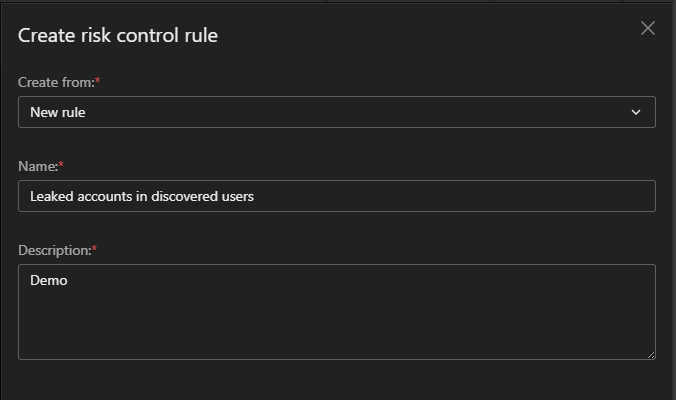Select the 'New rule' text in the dropdown

pos(58,112)
